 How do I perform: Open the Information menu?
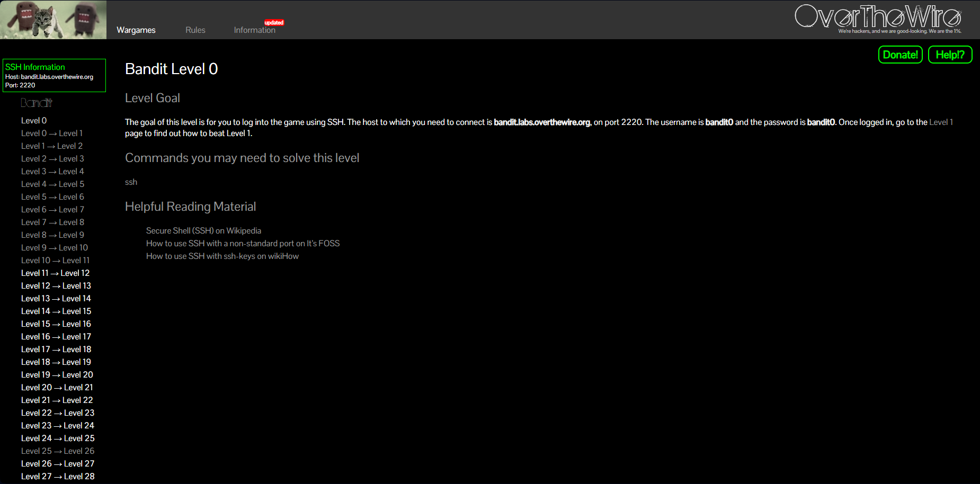[255, 30]
